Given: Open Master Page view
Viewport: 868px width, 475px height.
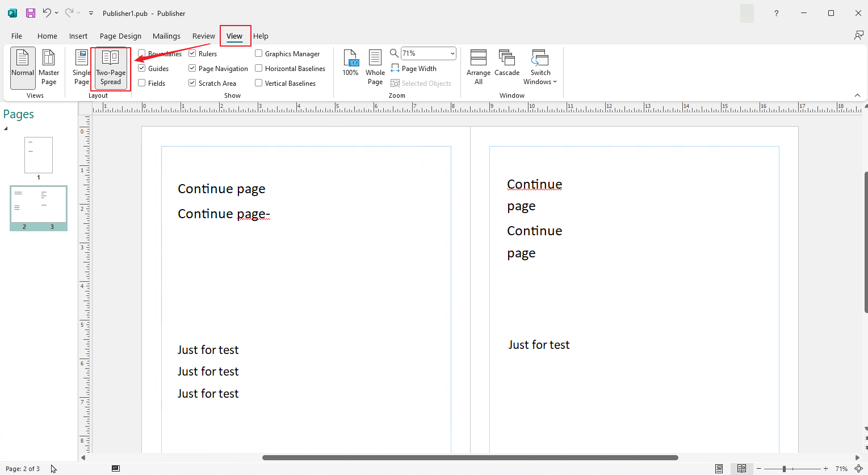Looking at the screenshot, I should 49,68.
